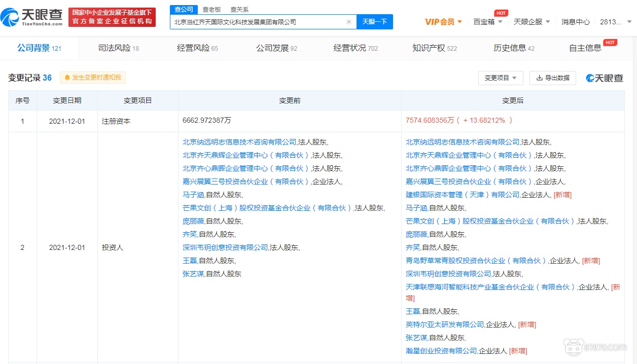Switch to 经营状况 tab
This screenshot has height=364, width=637.
point(356,48)
